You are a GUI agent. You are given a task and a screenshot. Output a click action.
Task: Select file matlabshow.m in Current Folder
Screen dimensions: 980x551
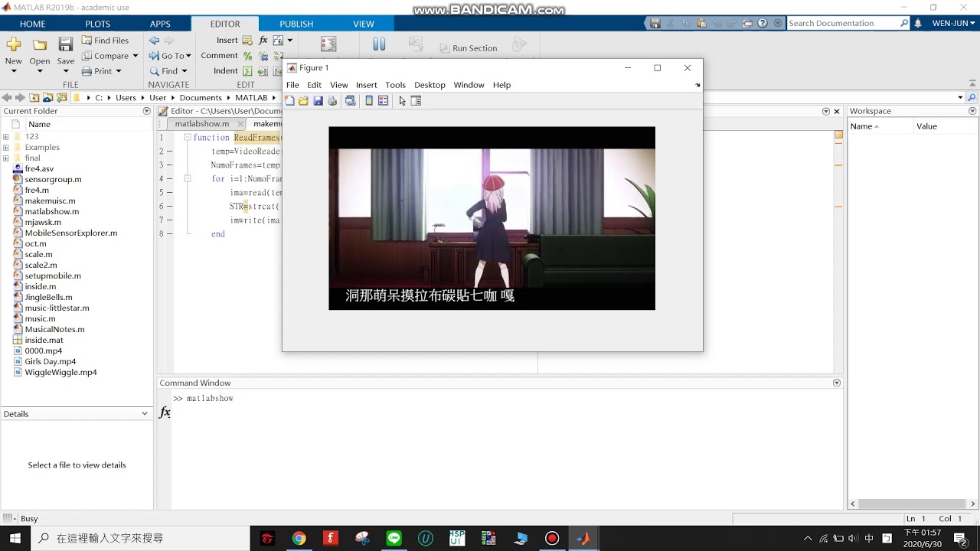pos(51,212)
